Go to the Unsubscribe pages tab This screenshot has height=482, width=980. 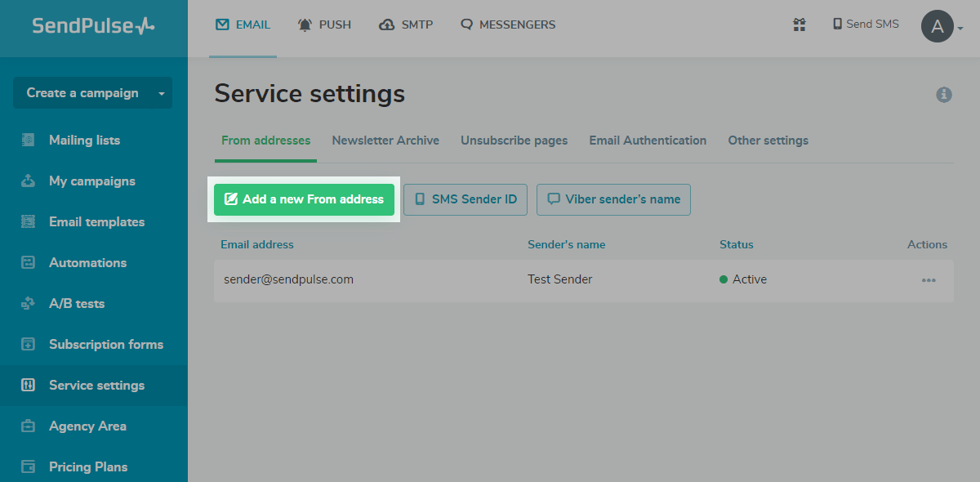pos(514,141)
